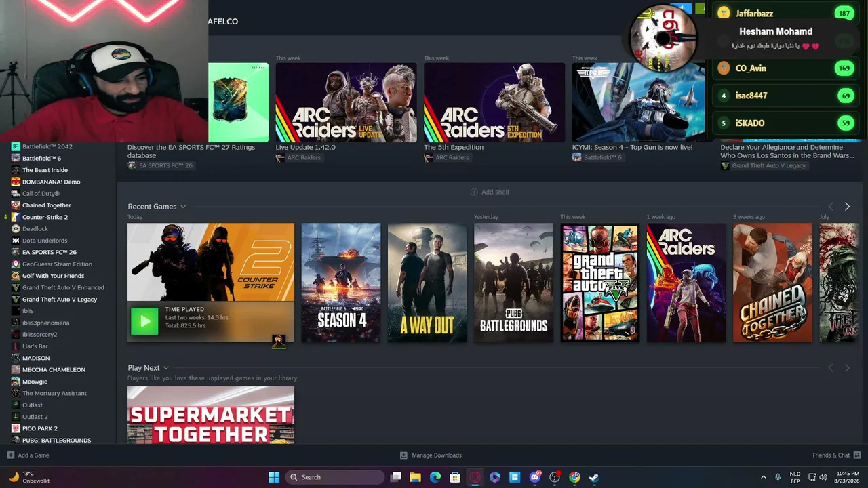Screen dimensions: 868x488
Task: Open the Opera GX taskbar icon
Action: [x=475, y=477]
